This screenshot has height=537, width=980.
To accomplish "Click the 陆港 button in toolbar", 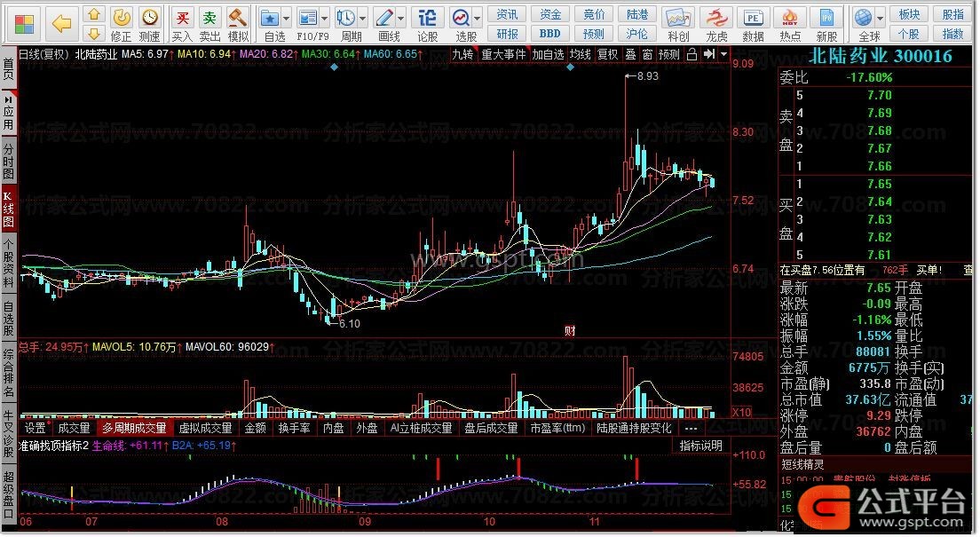I will click(636, 14).
